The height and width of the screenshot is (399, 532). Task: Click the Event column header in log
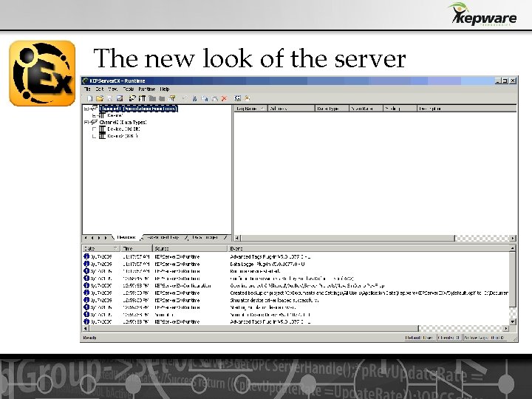[x=369, y=248]
